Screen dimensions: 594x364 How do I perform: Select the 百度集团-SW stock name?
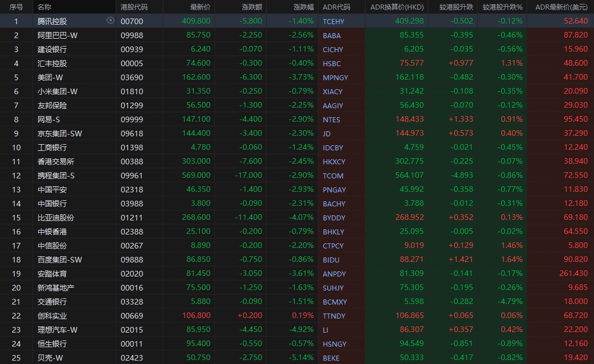click(60, 259)
